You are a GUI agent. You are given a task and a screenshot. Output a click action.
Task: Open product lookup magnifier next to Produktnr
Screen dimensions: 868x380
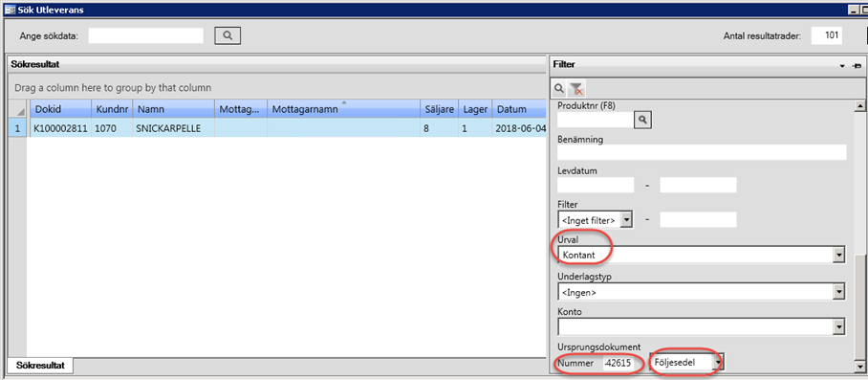642,119
